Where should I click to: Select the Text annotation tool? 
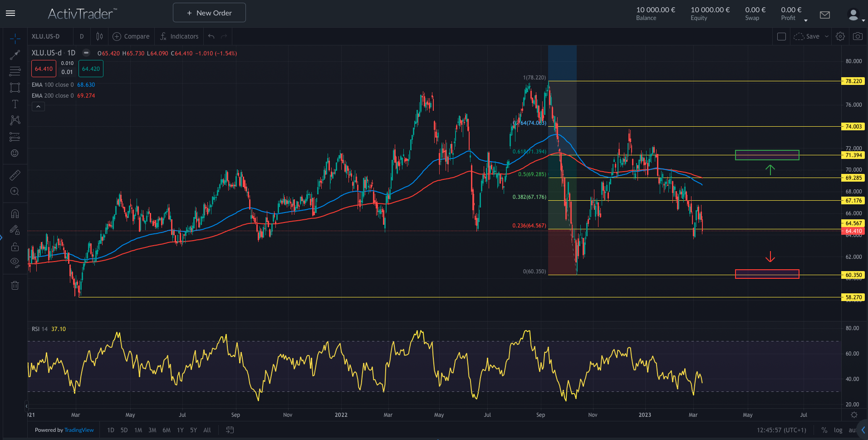15,104
